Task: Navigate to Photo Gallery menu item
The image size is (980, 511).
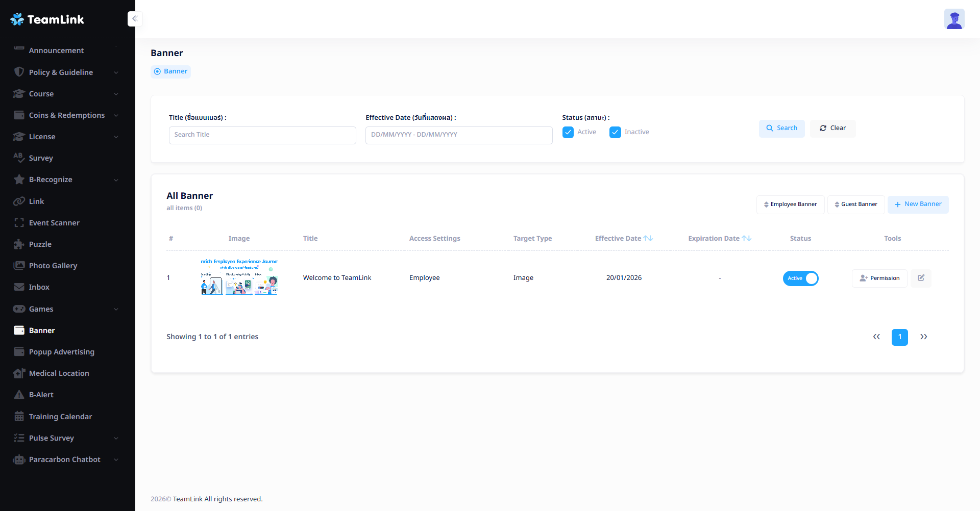Action: click(53, 266)
